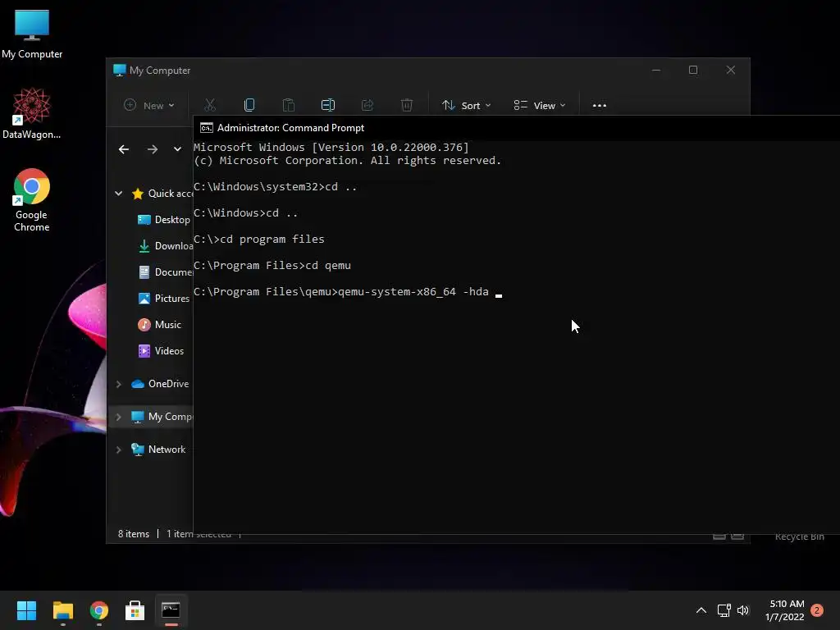Show hidden tray icons chevron
The height and width of the screenshot is (630, 840).
(701, 610)
